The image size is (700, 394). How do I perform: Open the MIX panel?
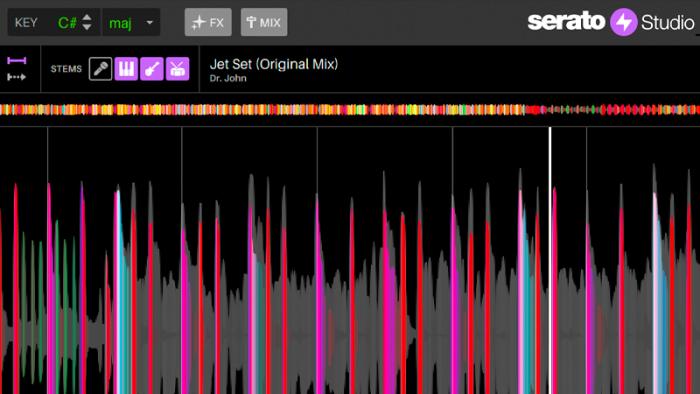[264, 22]
